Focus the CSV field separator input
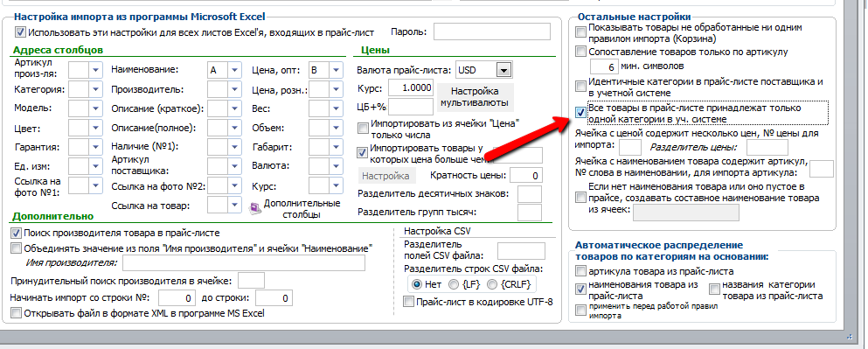Image resolution: width=868 pixels, height=349 pixels. [522, 251]
